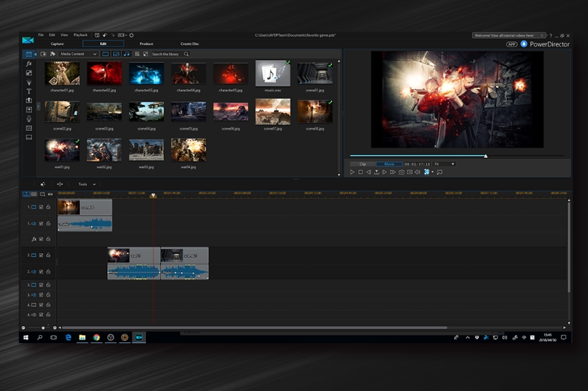Click the Import media icon in library toolbar
588x391 pixels.
coord(43,54)
